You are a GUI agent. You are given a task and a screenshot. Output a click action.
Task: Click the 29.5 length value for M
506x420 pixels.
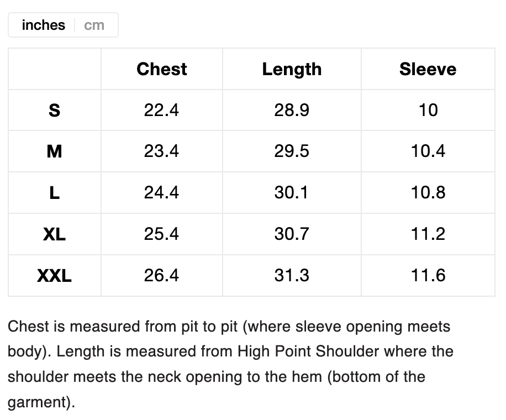(x=292, y=151)
